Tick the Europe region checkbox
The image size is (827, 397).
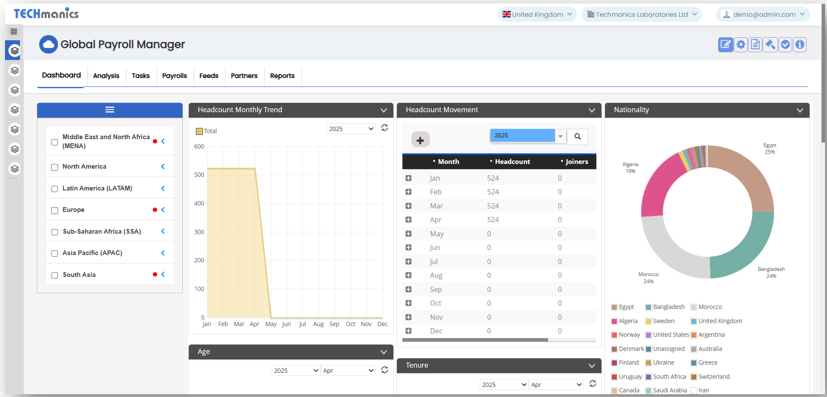click(x=54, y=210)
